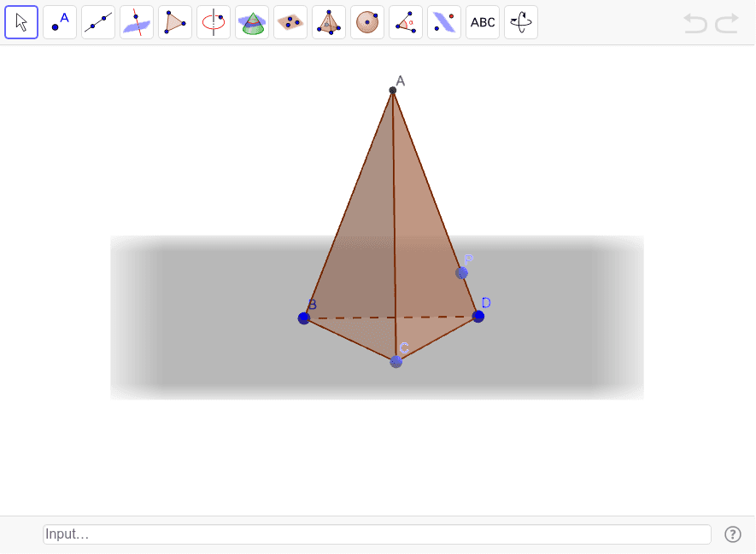Select the Rotate around Line tool
Viewport: 756px width, 554px height.
pyautogui.click(x=213, y=22)
